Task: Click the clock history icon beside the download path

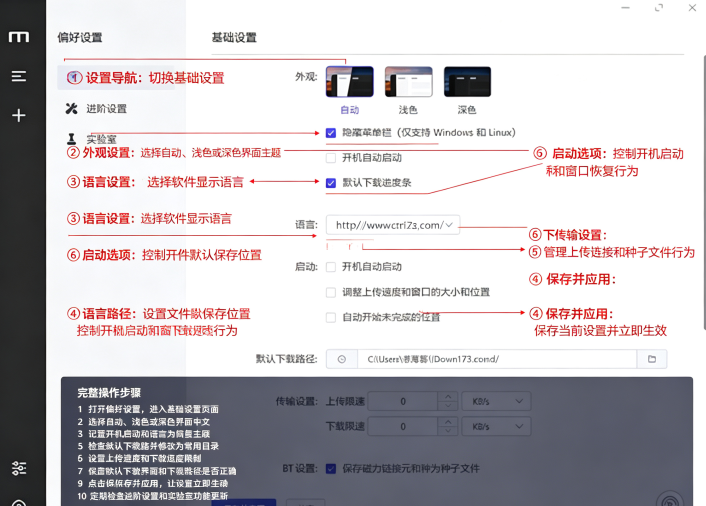Action: pos(342,359)
